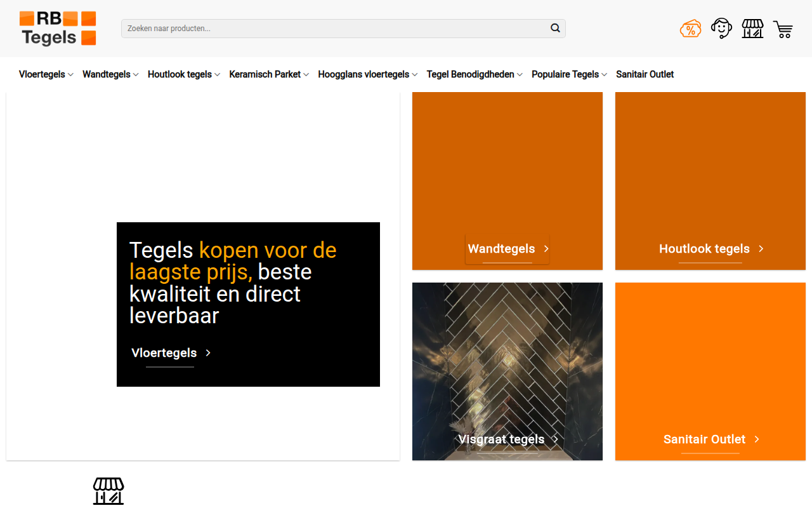Expand the Tegel Benodigdheden menu chevron
The image size is (812, 508).
click(x=520, y=75)
